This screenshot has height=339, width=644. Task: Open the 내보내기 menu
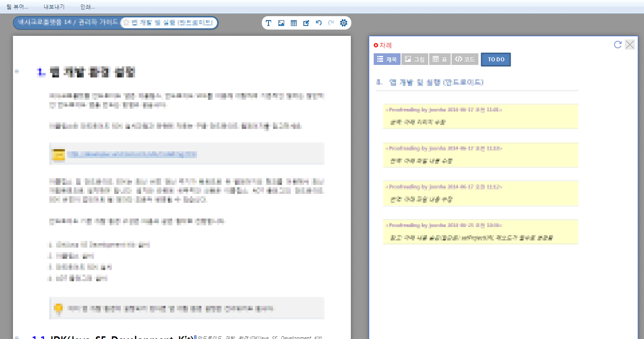54,7
